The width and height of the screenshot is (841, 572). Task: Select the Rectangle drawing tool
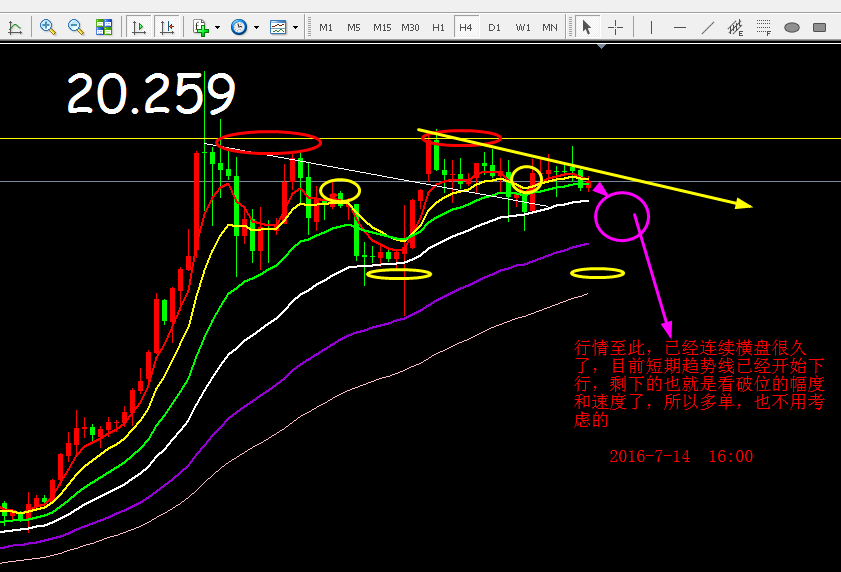coord(819,27)
